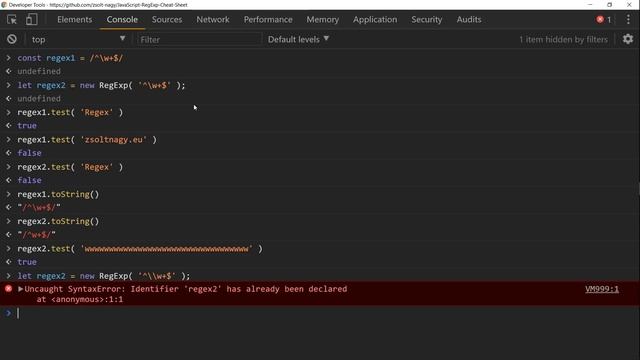This screenshot has height=360, width=640.
Task: Switch to the Memory tab
Action: click(322, 19)
